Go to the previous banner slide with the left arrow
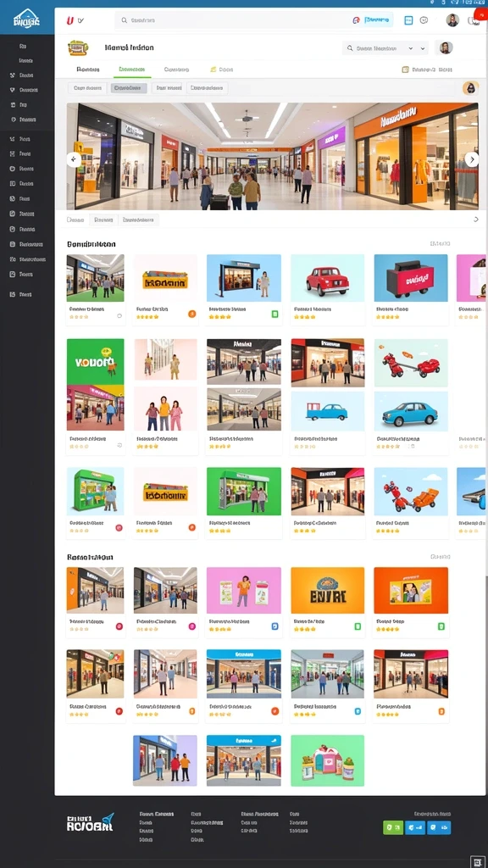Viewport: 488px width, 868px height. (74, 159)
